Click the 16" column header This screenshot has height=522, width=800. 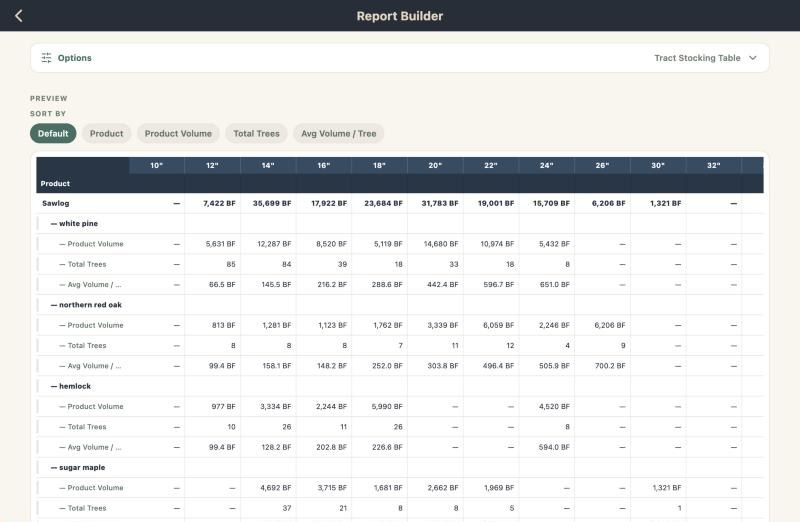(x=323, y=165)
